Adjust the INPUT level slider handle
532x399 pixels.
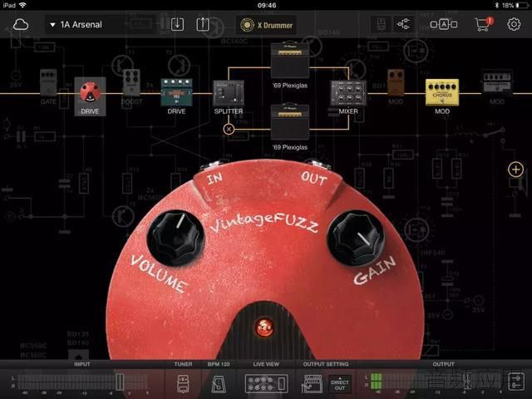[x=120, y=382]
